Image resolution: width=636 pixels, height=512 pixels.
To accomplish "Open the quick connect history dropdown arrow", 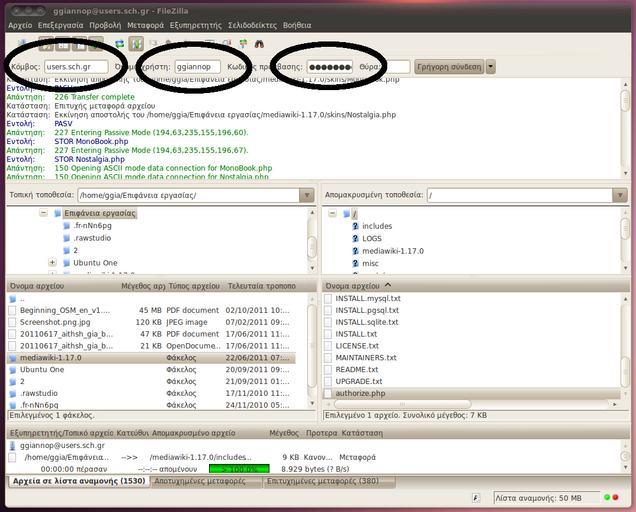I will [490, 67].
